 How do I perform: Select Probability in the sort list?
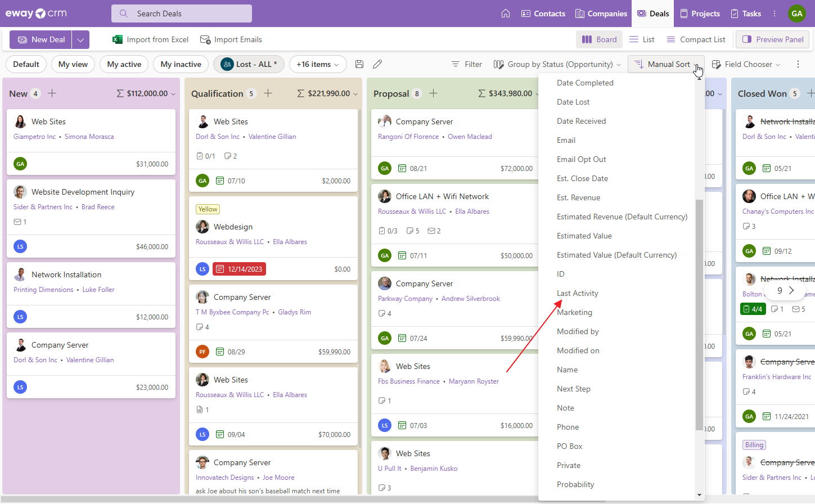[575, 484]
